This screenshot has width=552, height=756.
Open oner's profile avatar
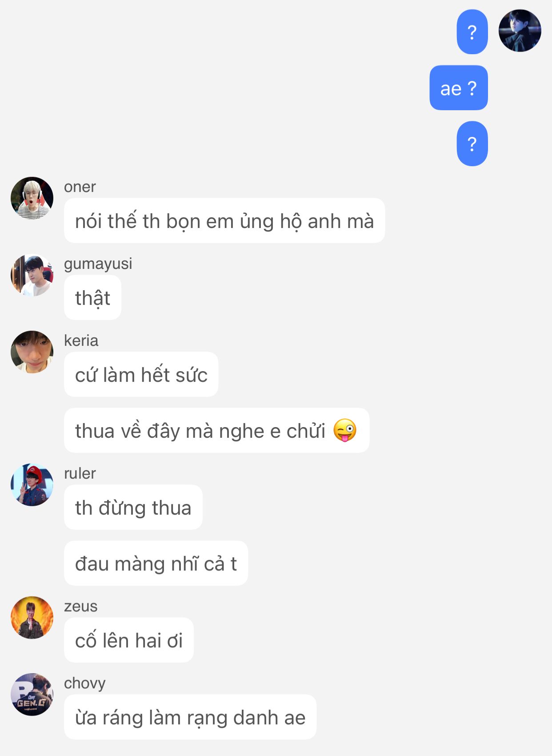point(32,198)
